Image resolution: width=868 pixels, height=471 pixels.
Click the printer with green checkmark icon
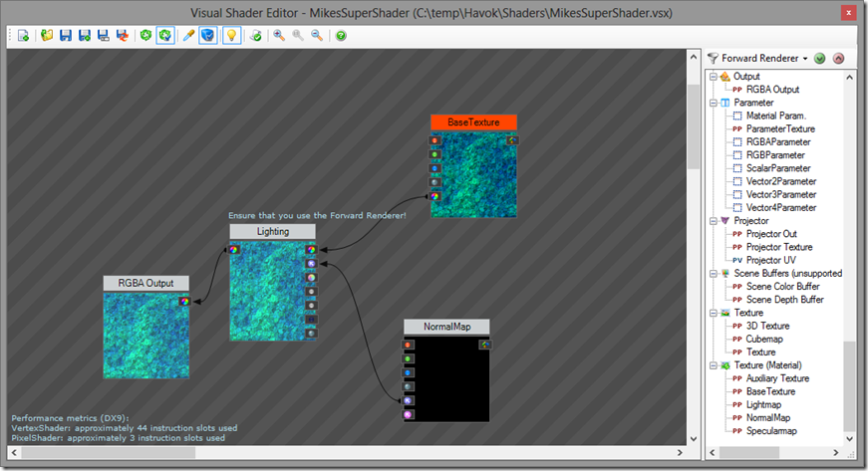pos(255,36)
